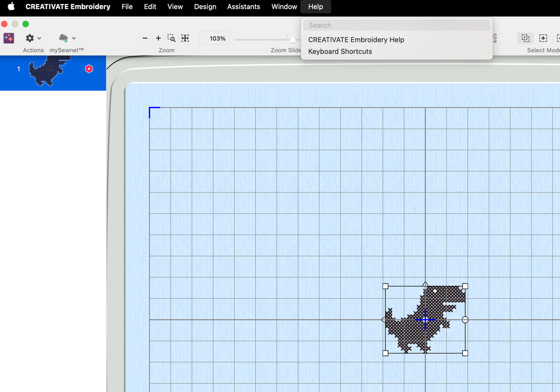This screenshot has height=392, width=560.
Task: Close the open Help menu
Action: tap(316, 7)
